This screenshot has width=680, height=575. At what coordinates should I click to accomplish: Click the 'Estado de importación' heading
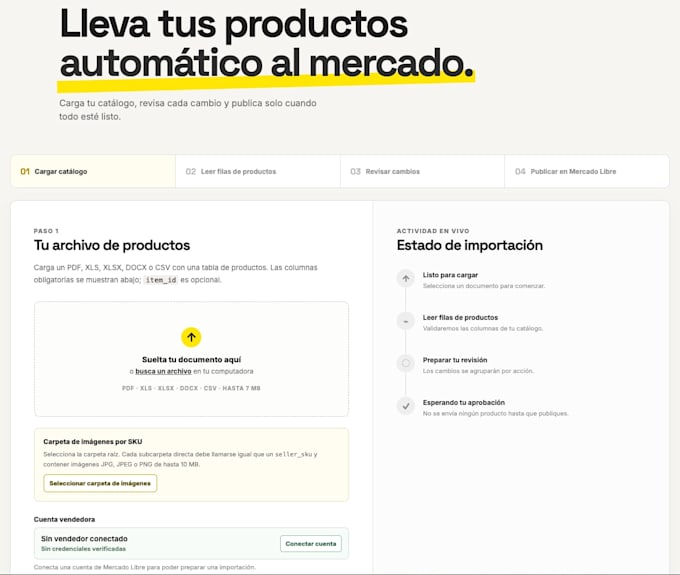click(470, 245)
